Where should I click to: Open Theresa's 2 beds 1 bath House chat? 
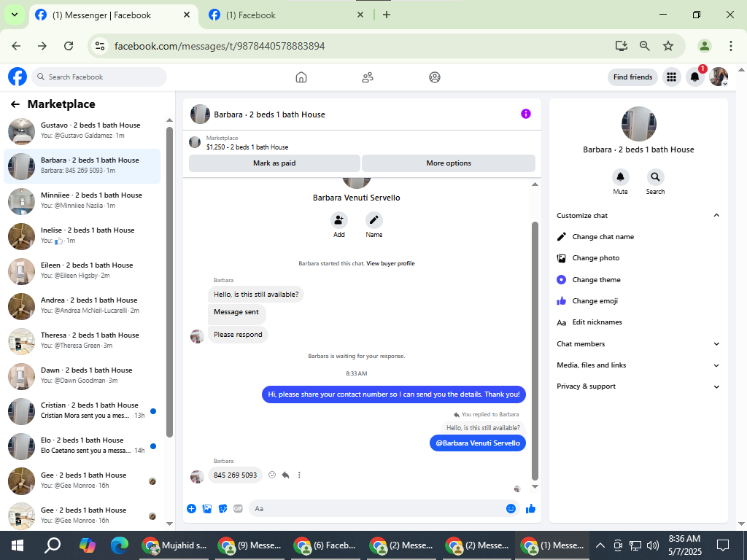pos(82,341)
